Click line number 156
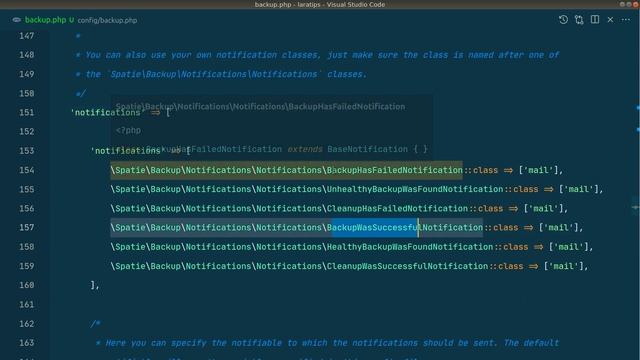Viewport: 640px width, 360px height. click(x=27, y=209)
